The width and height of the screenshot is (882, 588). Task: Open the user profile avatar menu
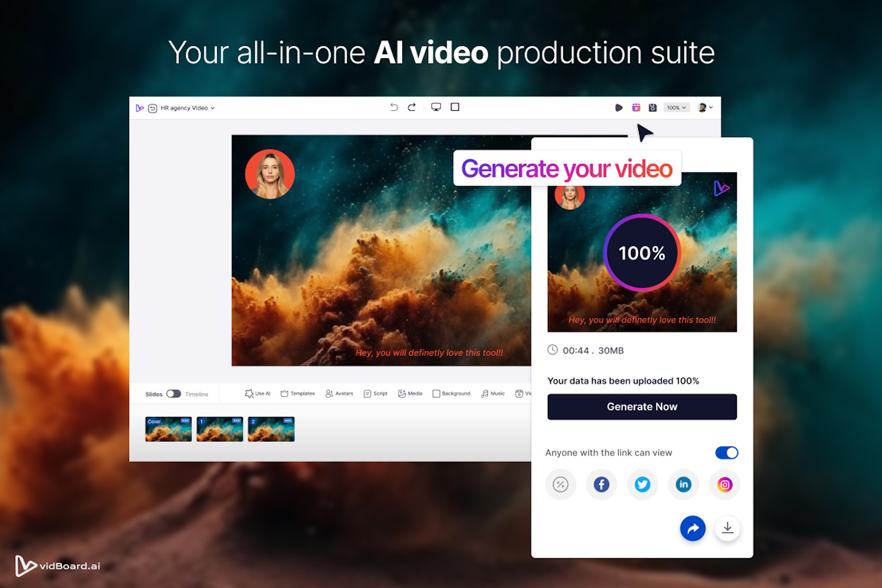705,108
